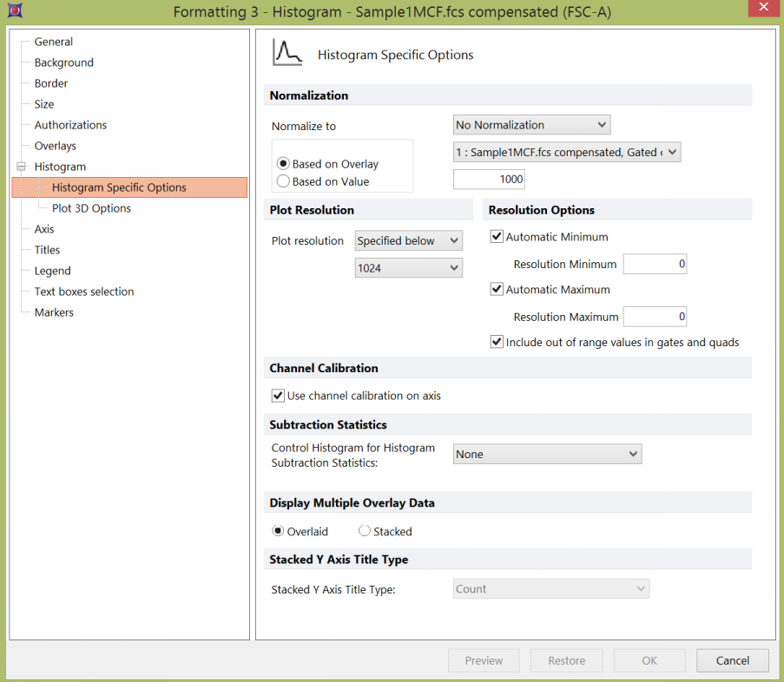Go to Axis settings in tree
The image size is (784, 682).
[44, 229]
